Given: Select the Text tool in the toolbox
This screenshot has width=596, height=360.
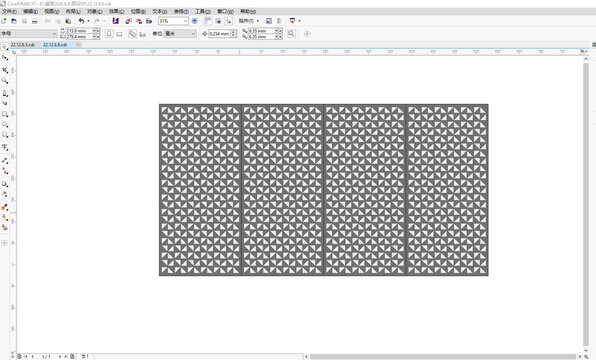Looking at the screenshot, I should pyautogui.click(x=5, y=147).
